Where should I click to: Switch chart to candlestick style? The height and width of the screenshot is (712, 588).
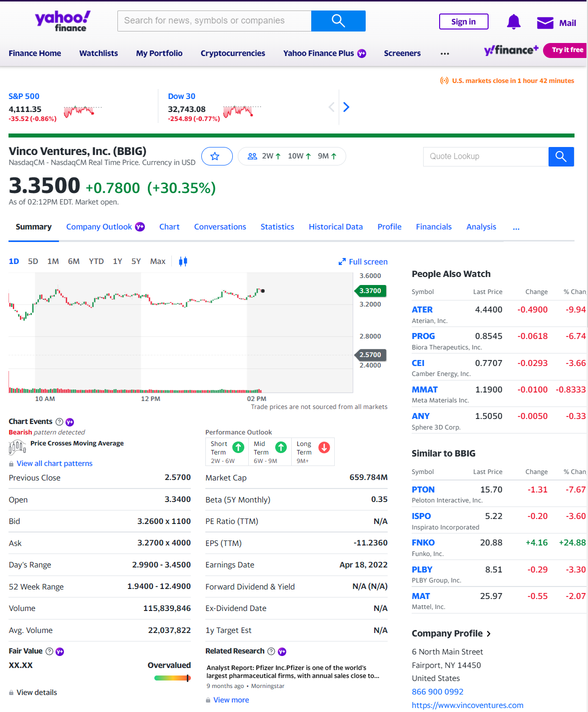(x=183, y=261)
